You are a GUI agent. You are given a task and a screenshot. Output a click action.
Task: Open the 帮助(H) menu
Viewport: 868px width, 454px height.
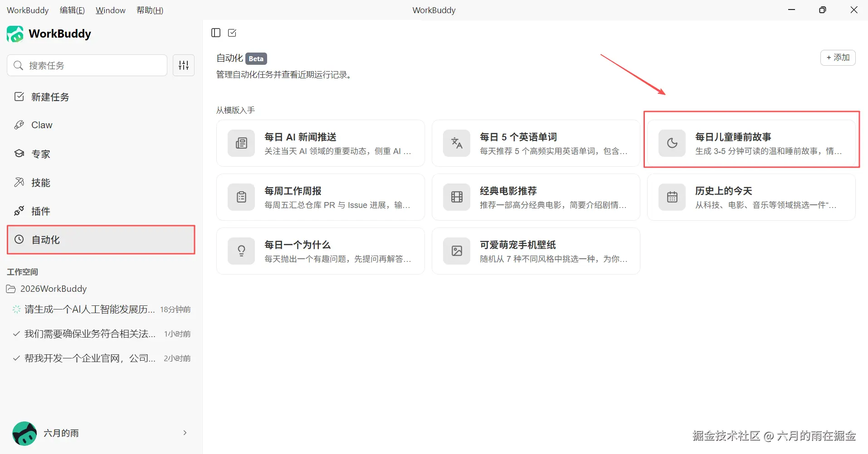150,10
